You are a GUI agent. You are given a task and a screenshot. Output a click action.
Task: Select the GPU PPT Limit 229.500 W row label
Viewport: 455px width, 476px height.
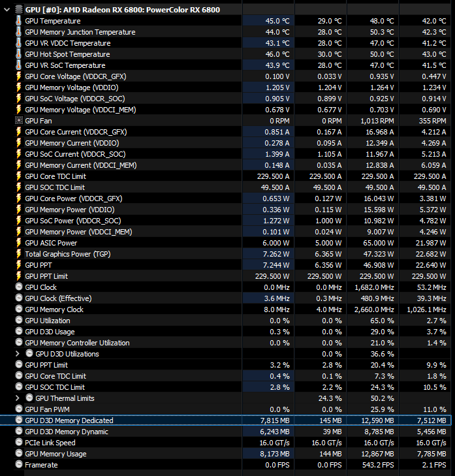(46, 276)
